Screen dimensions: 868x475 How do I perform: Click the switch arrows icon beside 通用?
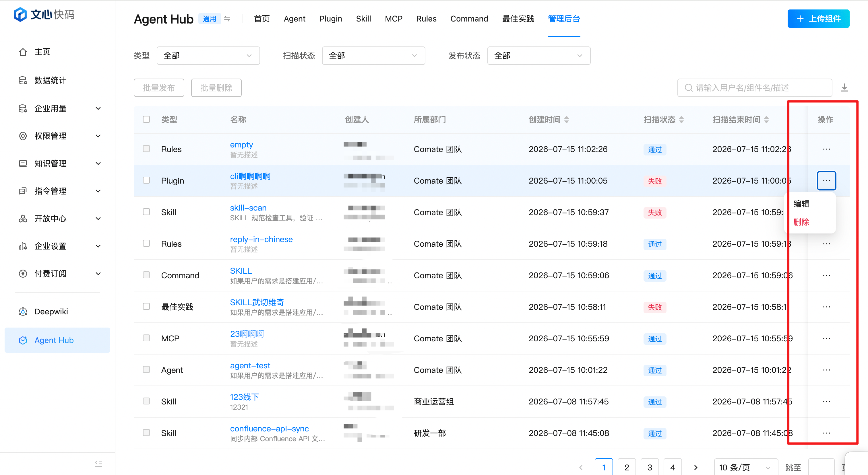tap(227, 19)
